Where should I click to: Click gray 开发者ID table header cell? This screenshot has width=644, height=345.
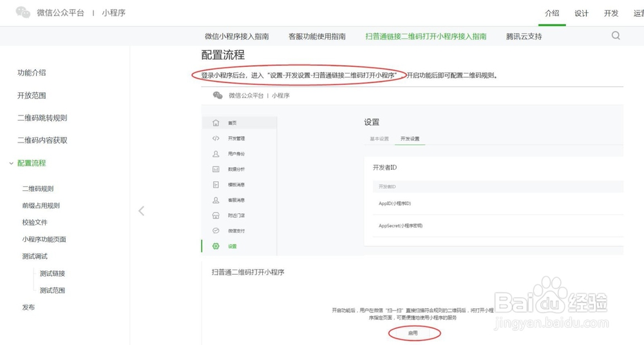[x=498, y=186]
